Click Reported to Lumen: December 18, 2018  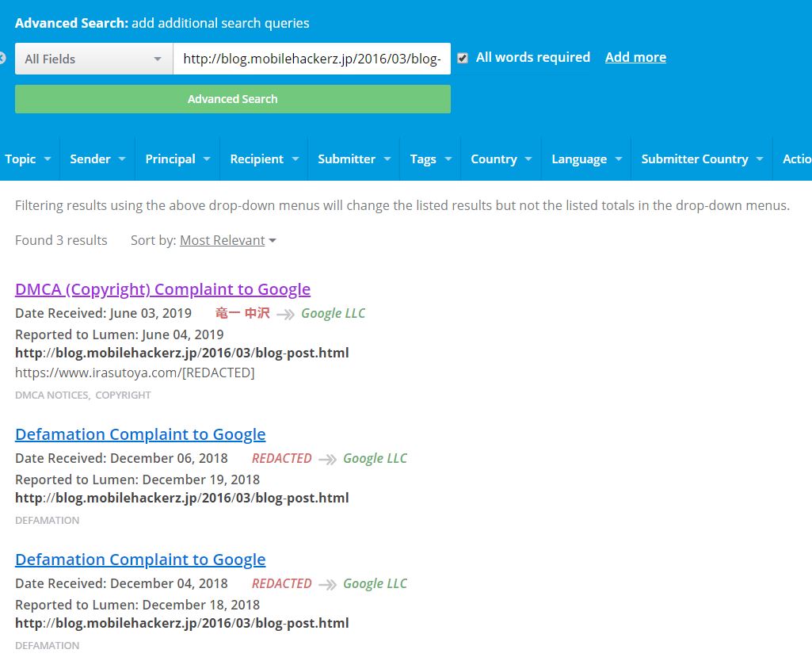click(137, 605)
